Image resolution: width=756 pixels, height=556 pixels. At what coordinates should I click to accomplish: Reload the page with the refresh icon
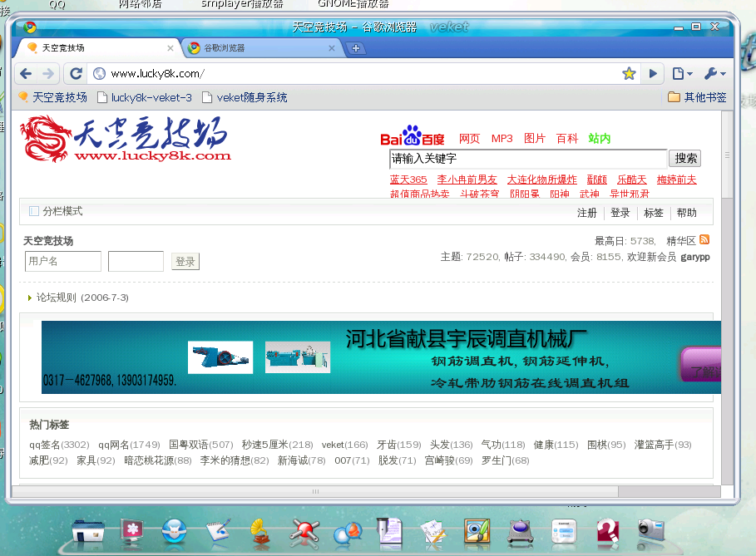(76, 74)
